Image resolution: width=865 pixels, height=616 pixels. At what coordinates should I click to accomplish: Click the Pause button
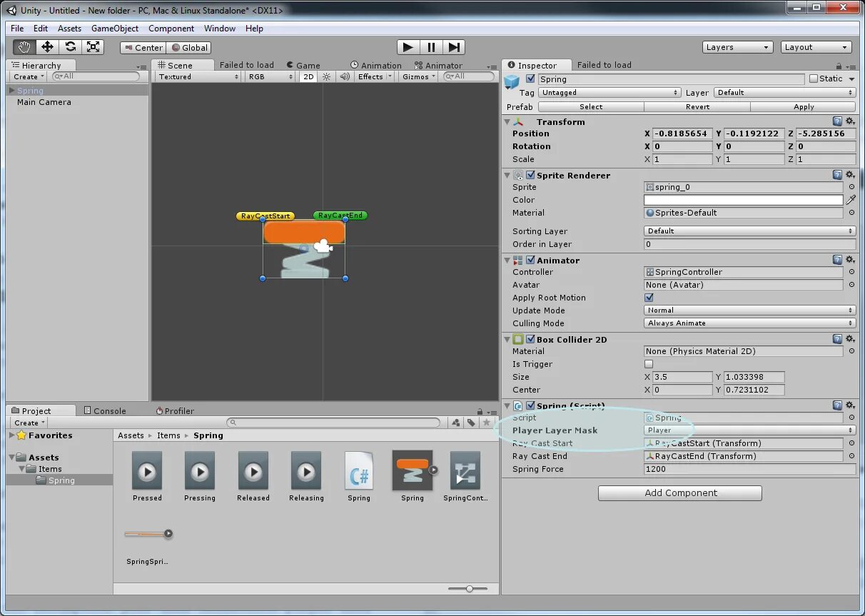click(431, 47)
